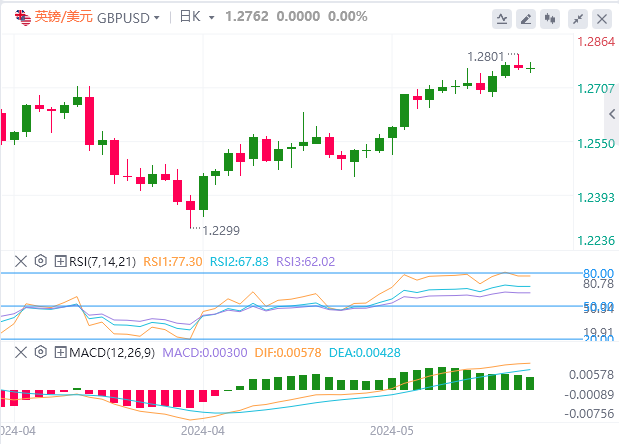Click RSI2:67.83 value
Viewport: 619px width, 444px height.
coord(239,262)
